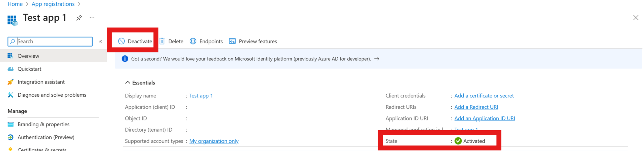This screenshot has height=151, width=644.
Task: Click the Delete trash icon
Action: (162, 41)
